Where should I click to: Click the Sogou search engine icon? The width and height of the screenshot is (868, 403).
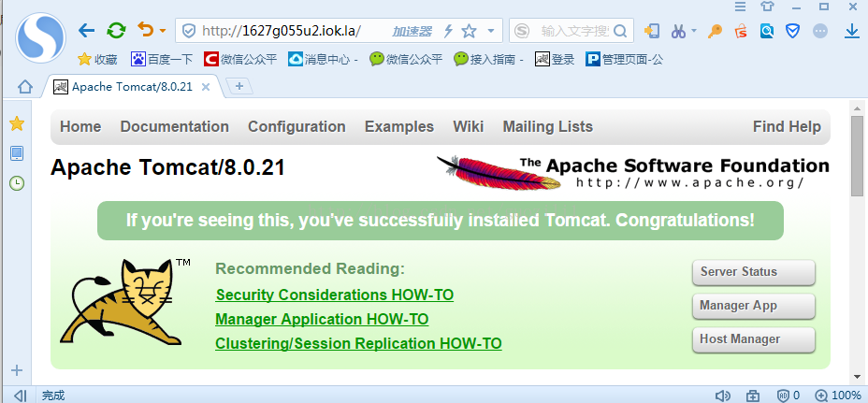pos(522,31)
